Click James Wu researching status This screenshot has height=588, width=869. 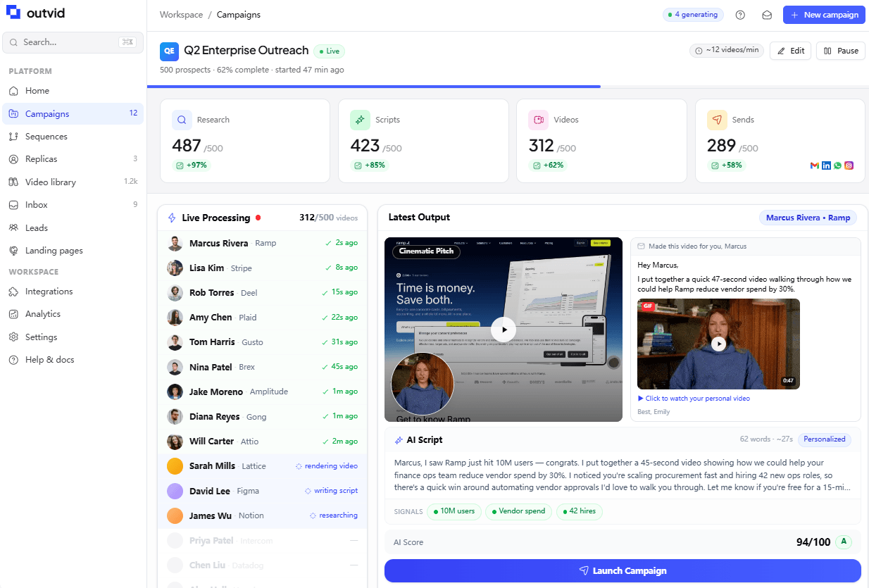click(334, 515)
